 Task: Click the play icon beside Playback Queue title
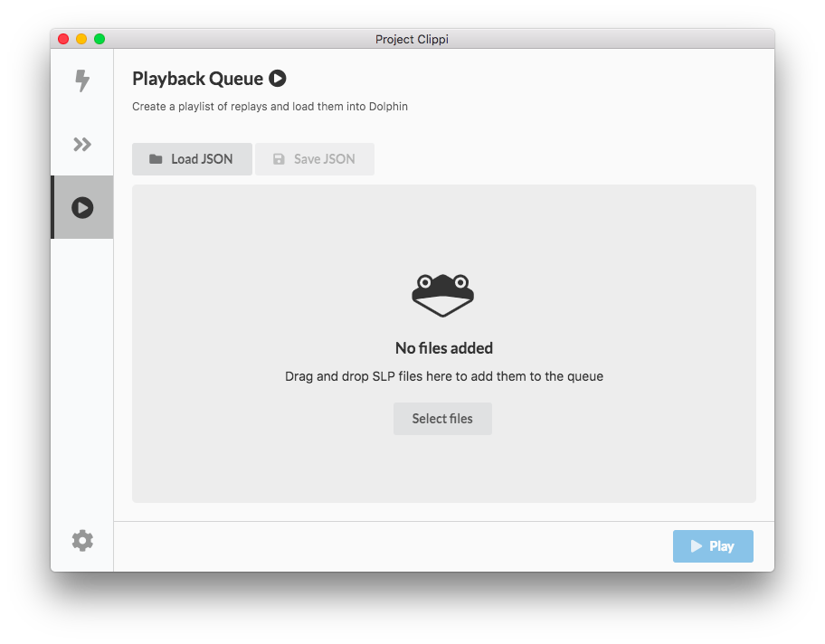click(278, 79)
